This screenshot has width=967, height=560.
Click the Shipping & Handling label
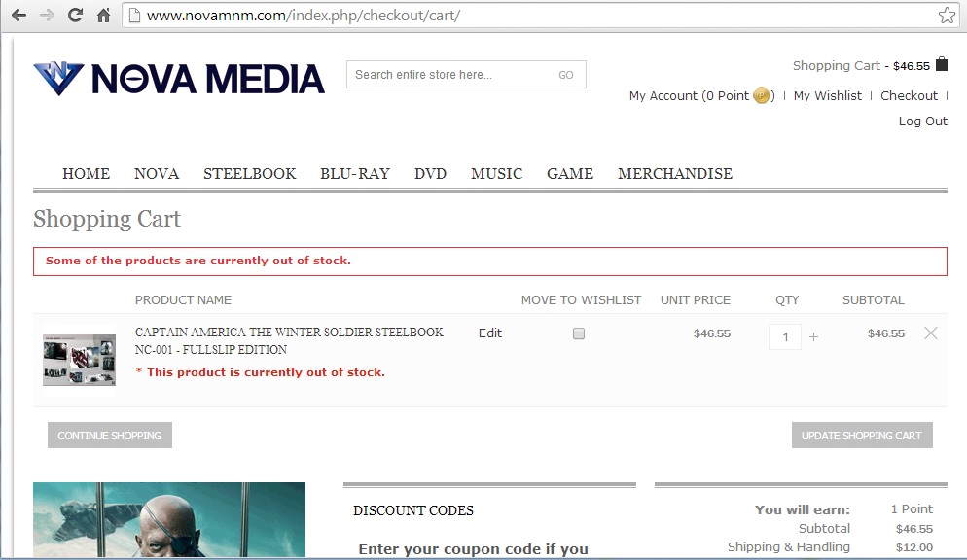788,547
